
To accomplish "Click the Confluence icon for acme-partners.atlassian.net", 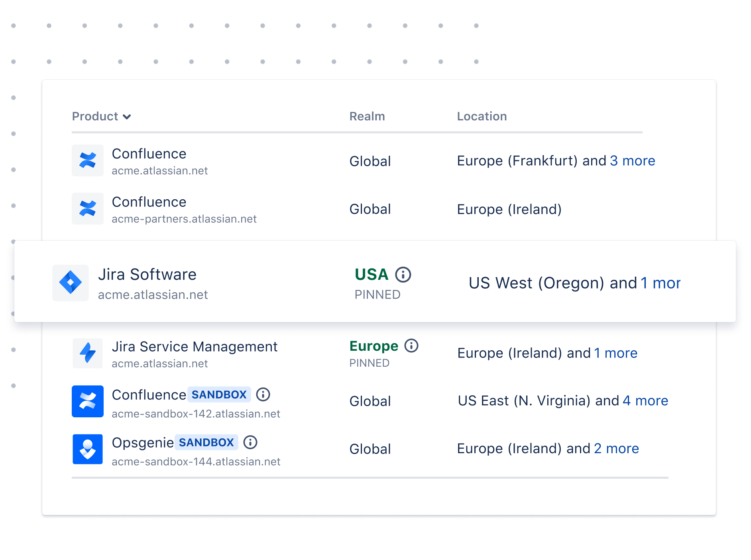I will pos(88,209).
